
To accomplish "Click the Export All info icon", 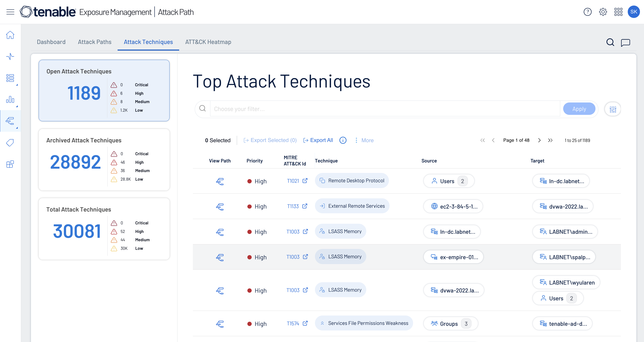I will click(x=343, y=140).
